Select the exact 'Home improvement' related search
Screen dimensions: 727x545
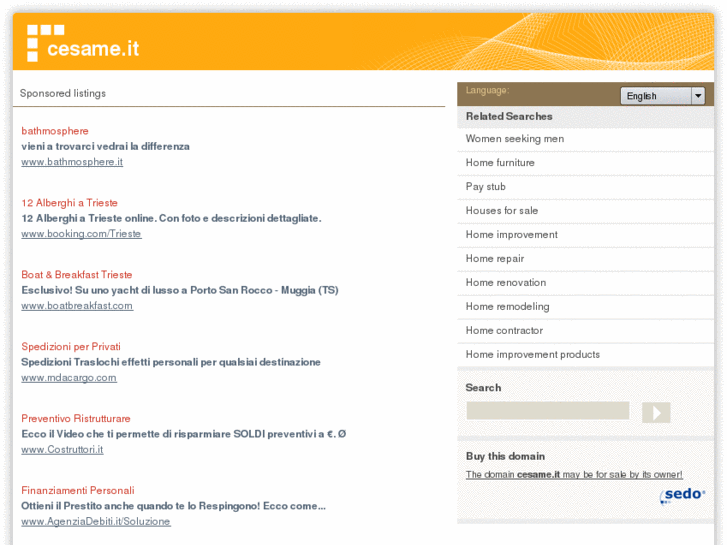click(x=511, y=235)
